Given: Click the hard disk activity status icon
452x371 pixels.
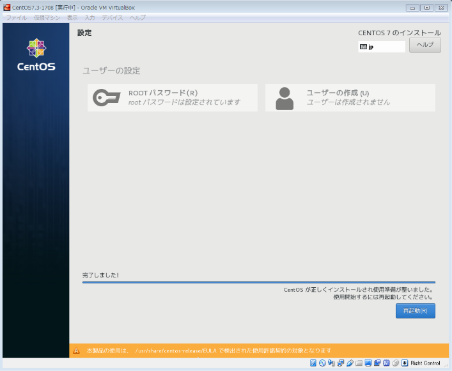Looking at the screenshot, I should point(313,363).
